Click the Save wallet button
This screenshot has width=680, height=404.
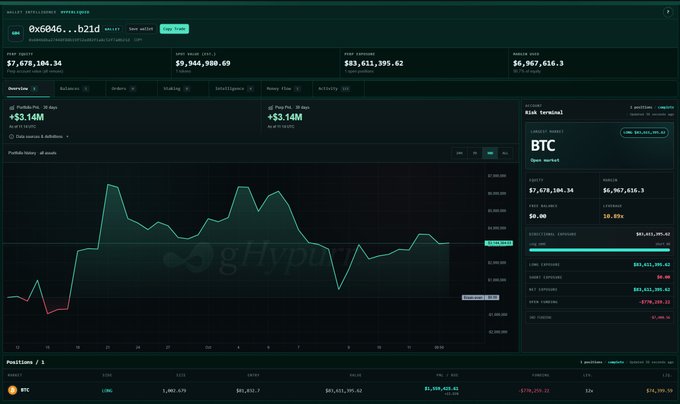click(x=141, y=29)
